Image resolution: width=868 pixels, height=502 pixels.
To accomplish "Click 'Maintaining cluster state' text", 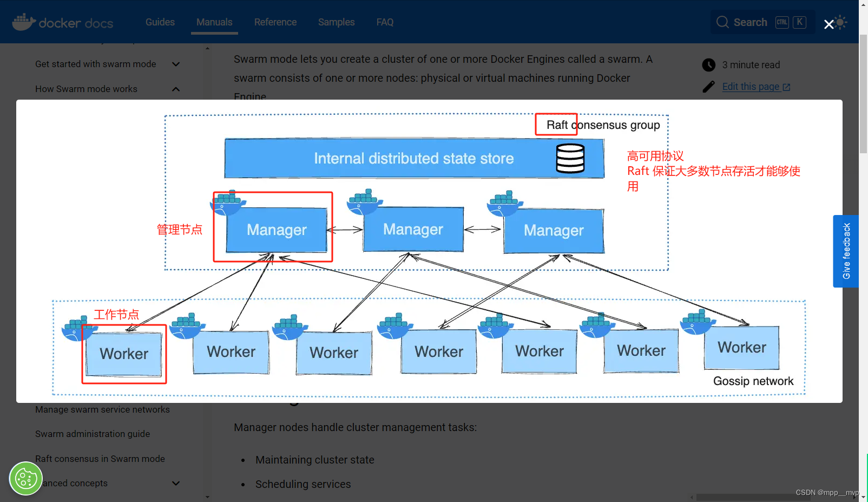I will pos(315,460).
